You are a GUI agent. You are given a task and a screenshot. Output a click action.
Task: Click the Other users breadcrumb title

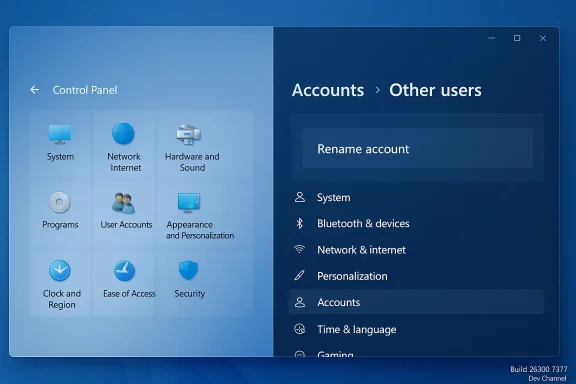click(435, 90)
